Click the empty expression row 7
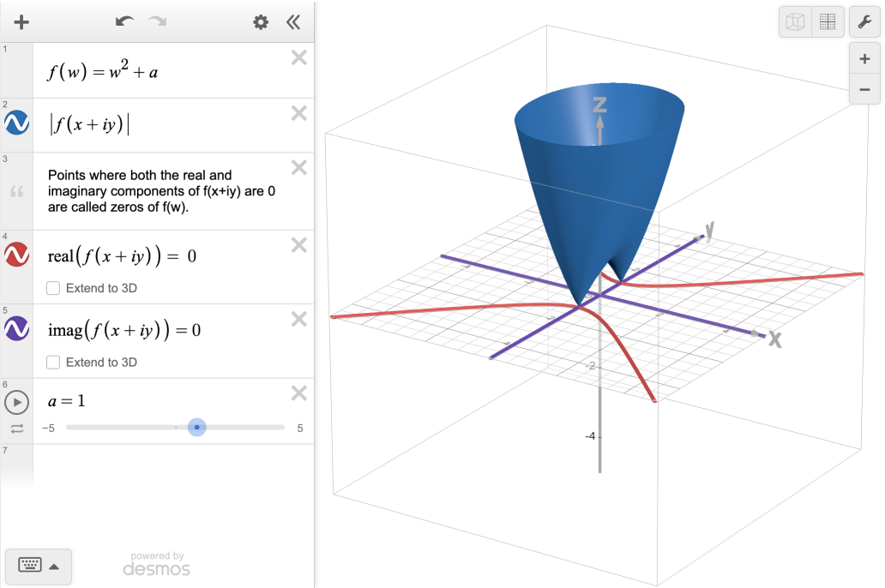This screenshot has height=588, width=885. tap(172, 461)
